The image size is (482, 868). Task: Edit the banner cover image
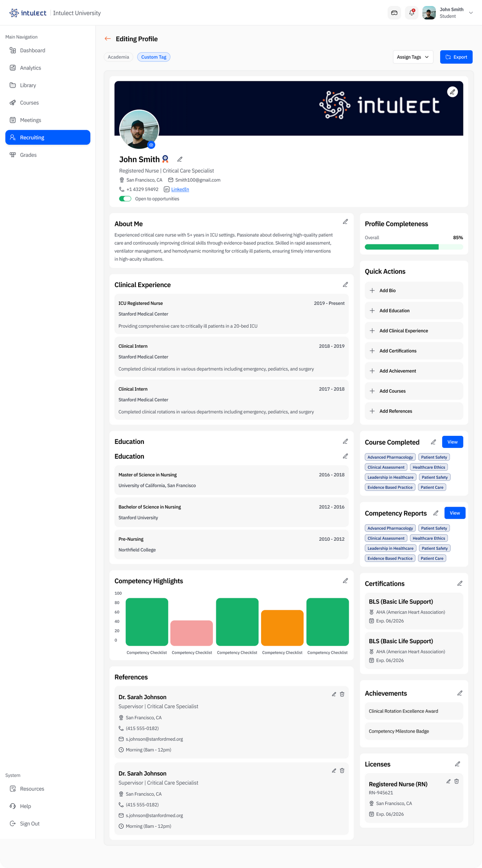point(452,92)
